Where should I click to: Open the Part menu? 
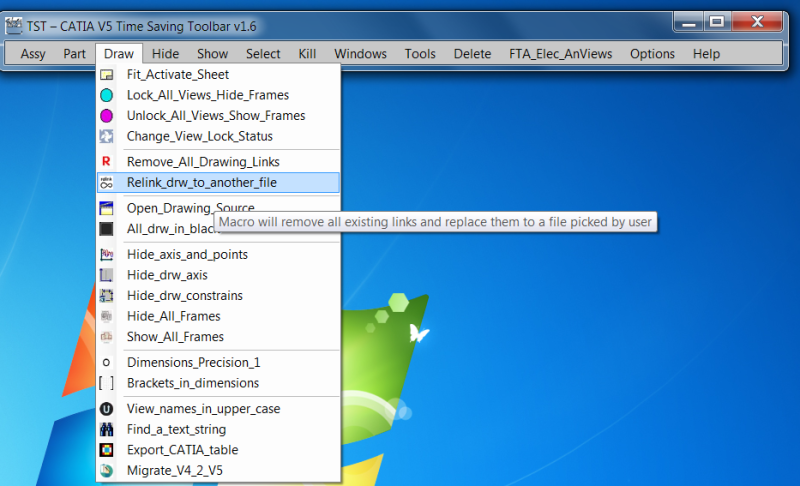coord(74,54)
